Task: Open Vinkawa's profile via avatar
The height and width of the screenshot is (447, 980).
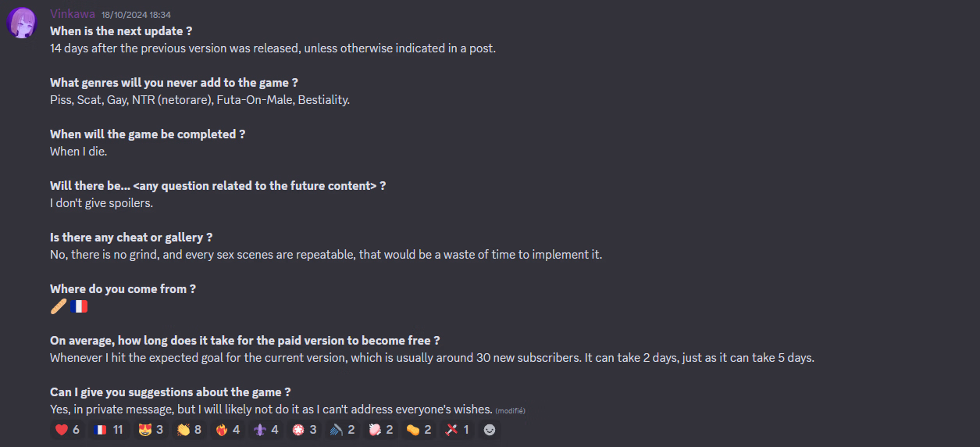Action: pyautogui.click(x=22, y=23)
